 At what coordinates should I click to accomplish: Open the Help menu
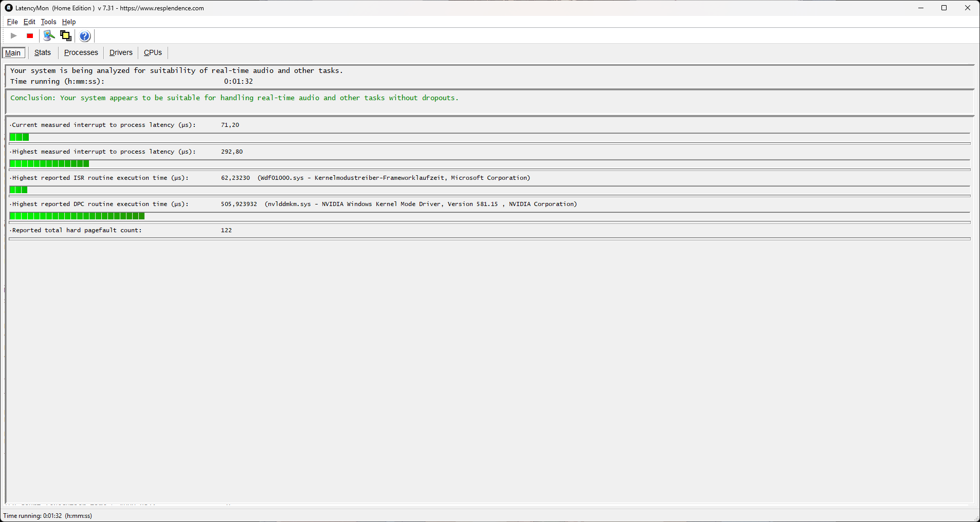[x=68, y=22]
